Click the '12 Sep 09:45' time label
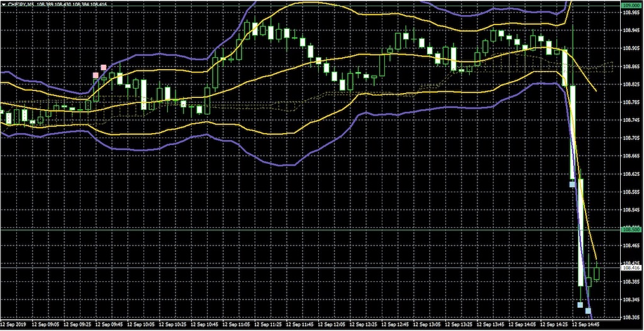This screenshot has height=331, width=644. pos(108,324)
